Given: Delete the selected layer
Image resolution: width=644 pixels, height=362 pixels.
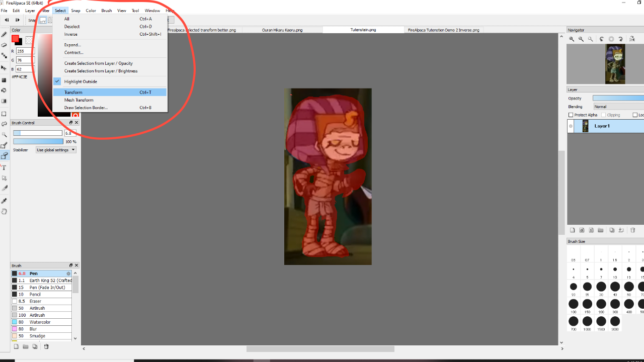Looking at the screenshot, I should pyautogui.click(x=633, y=230).
